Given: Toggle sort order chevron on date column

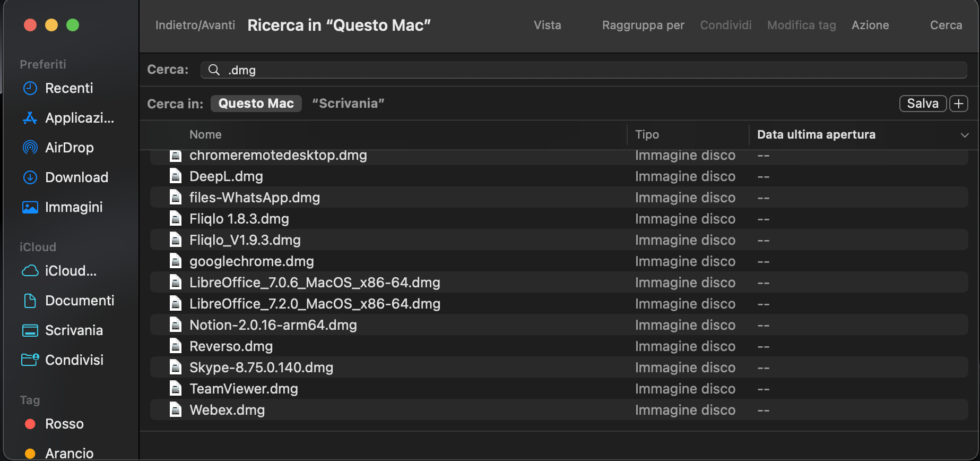Looking at the screenshot, I should click(965, 135).
